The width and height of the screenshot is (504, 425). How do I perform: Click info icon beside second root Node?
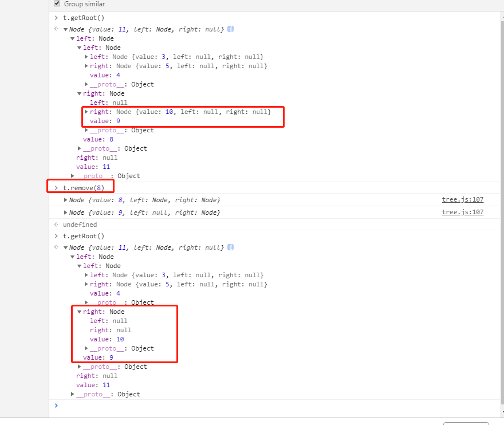(230, 247)
